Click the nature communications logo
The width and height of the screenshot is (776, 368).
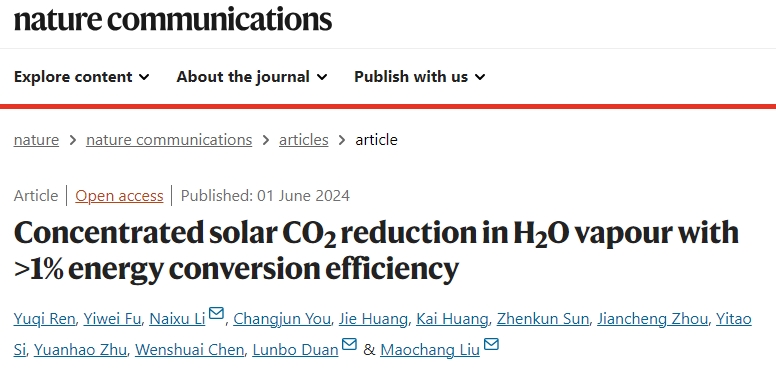pyautogui.click(x=173, y=19)
